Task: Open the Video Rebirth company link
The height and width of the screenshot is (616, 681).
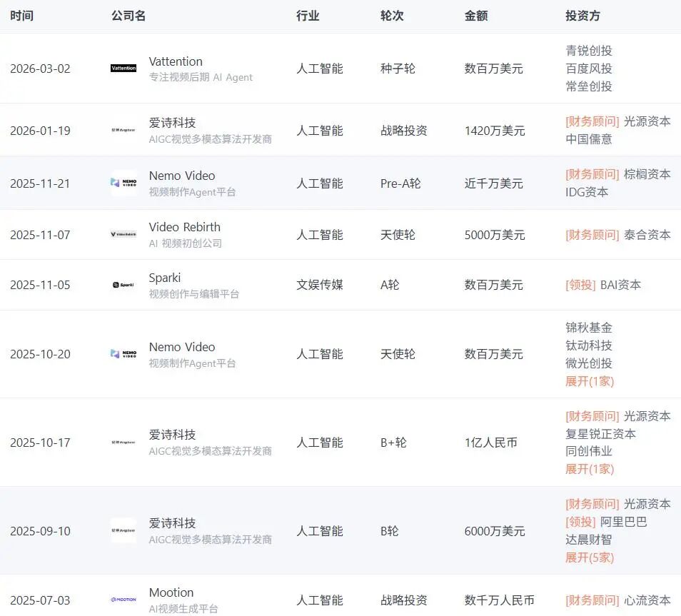Action: pyautogui.click(x=184, y=227)
